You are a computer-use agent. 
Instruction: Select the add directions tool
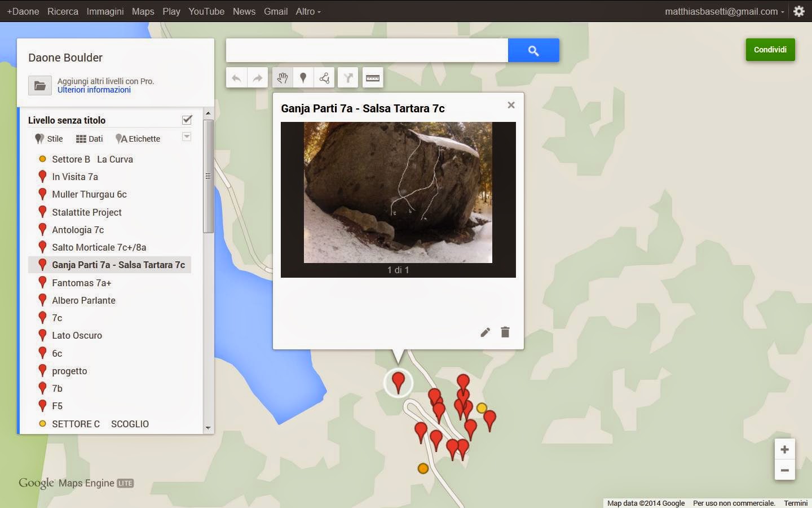point(348,78)
